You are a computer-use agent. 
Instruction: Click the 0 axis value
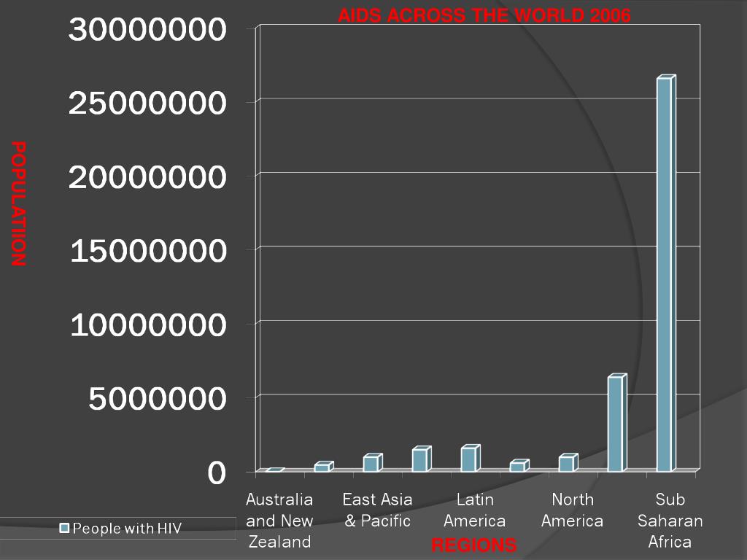click(217, 472)
